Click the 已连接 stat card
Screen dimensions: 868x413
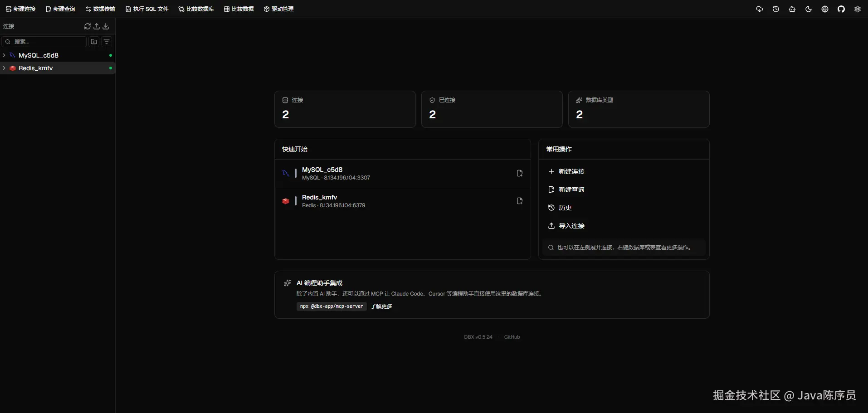[492, 109]
